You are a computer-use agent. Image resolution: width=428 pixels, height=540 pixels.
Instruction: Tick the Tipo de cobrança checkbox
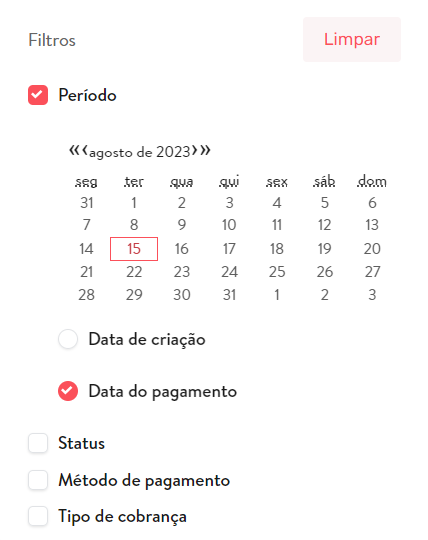38,516
